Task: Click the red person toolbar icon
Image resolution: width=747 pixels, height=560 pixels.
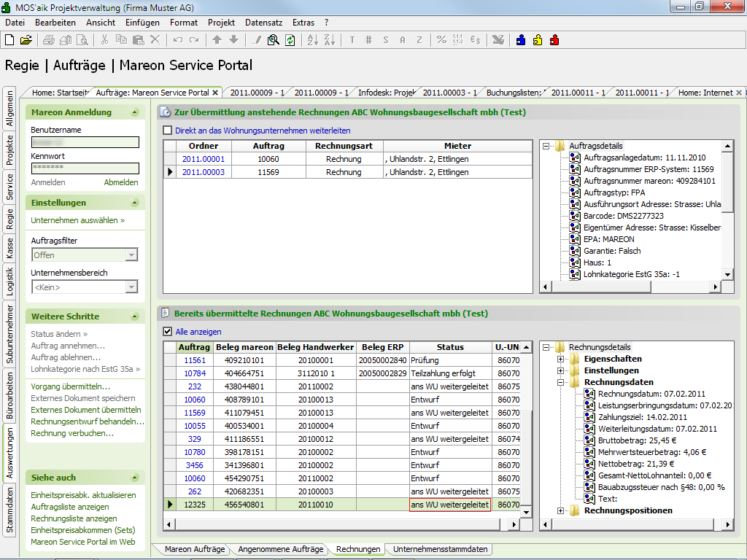Action: [x=554, y=40]
